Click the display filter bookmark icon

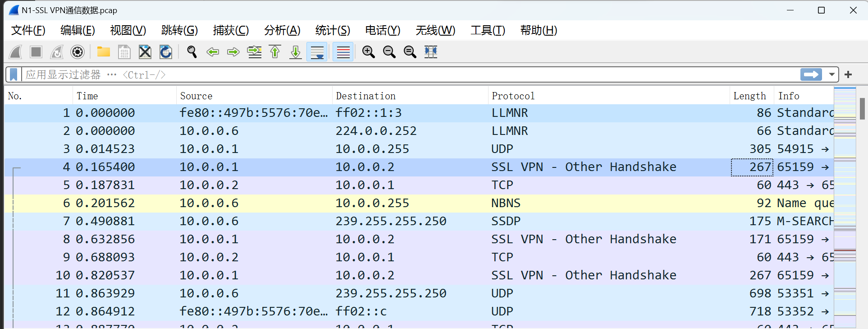[x=14, y=74]
